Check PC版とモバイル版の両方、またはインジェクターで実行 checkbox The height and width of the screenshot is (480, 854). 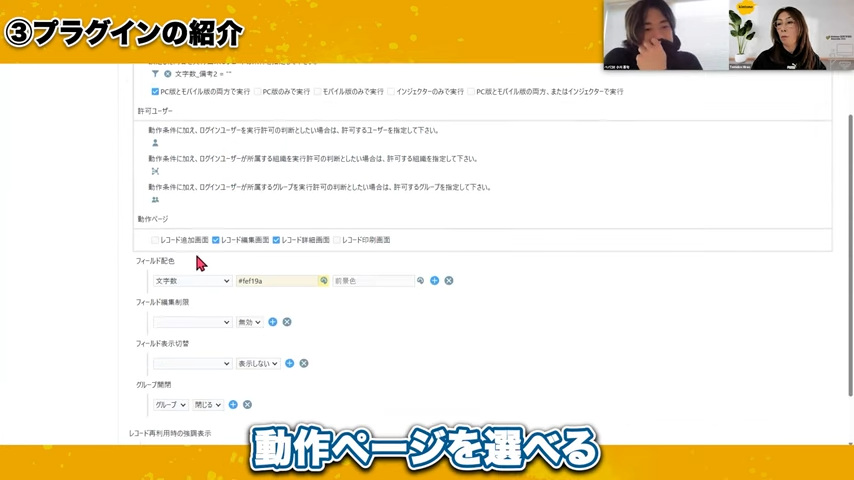[471, 92]
